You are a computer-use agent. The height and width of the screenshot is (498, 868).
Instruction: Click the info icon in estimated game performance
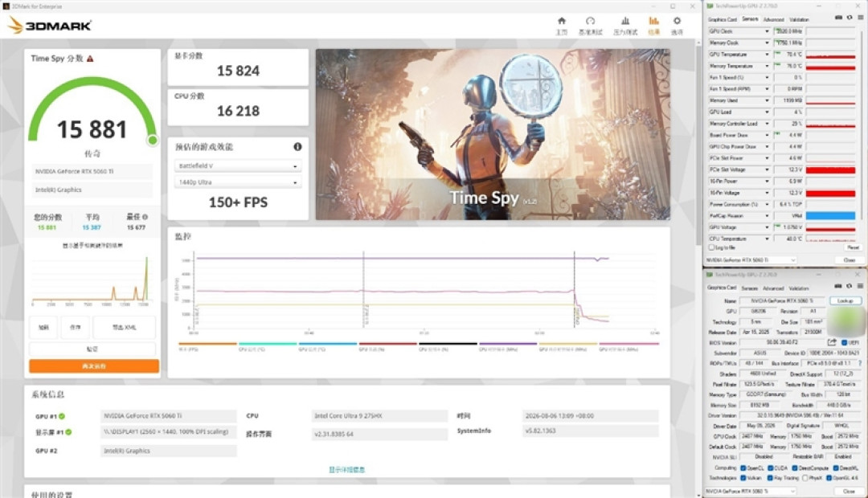point(297,147)
